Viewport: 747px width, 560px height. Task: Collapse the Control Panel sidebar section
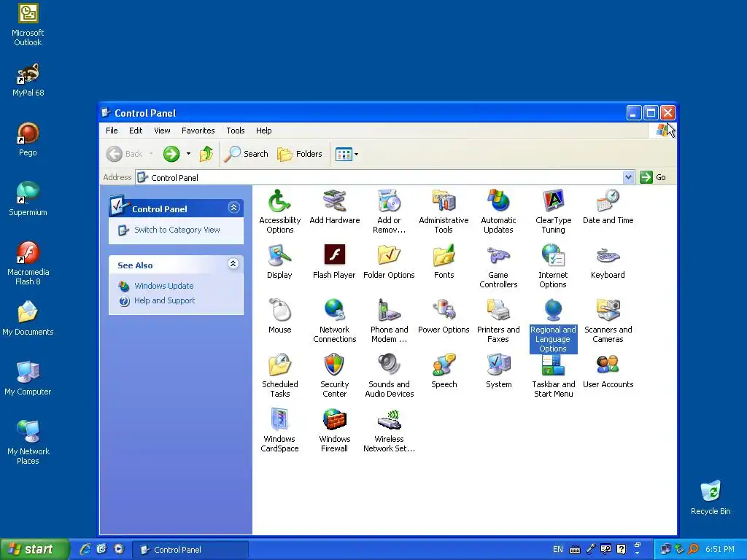(x=233, y=208)
